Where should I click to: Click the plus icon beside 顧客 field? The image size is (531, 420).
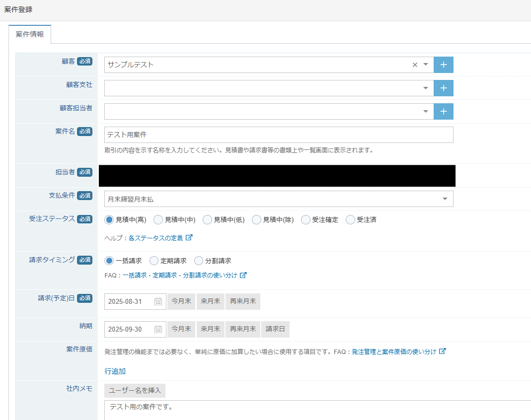[444, 65]
